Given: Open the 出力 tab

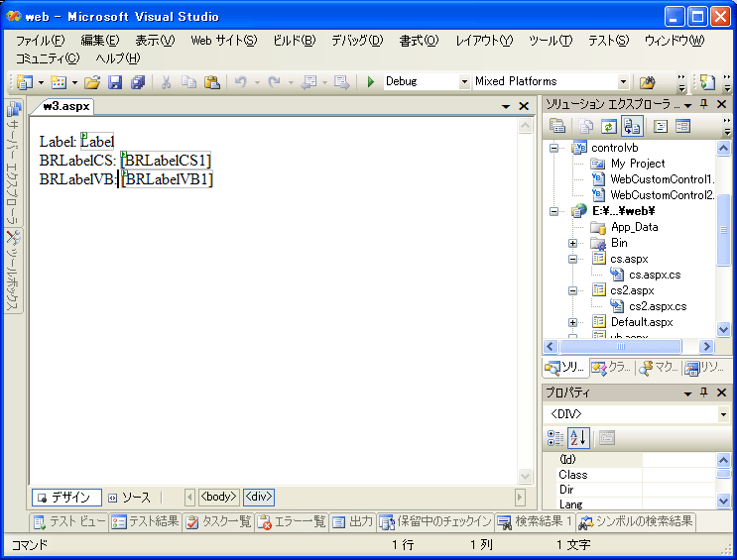Looking at the screenshot, I should 352,522.
